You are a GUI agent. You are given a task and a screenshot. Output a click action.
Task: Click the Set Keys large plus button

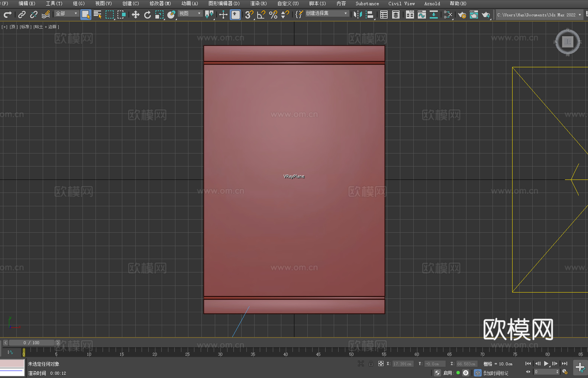580,368
